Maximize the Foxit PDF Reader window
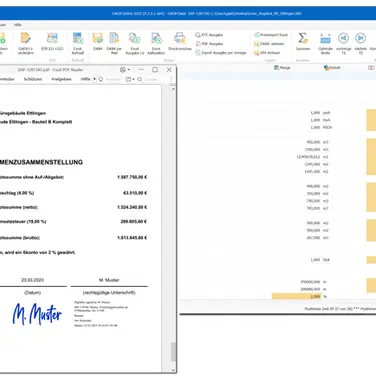 [x=155, y=70]
